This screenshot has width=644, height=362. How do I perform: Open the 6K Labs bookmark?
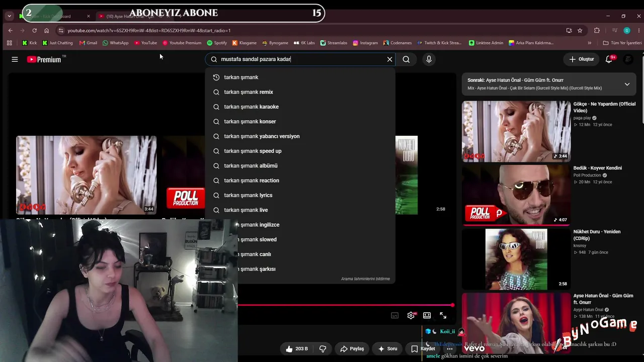(304, 43)
